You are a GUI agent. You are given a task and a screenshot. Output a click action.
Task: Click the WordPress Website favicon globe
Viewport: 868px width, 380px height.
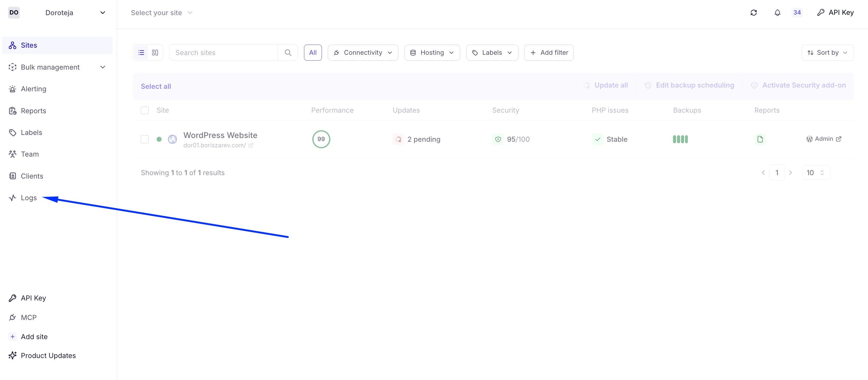(172, 139)
